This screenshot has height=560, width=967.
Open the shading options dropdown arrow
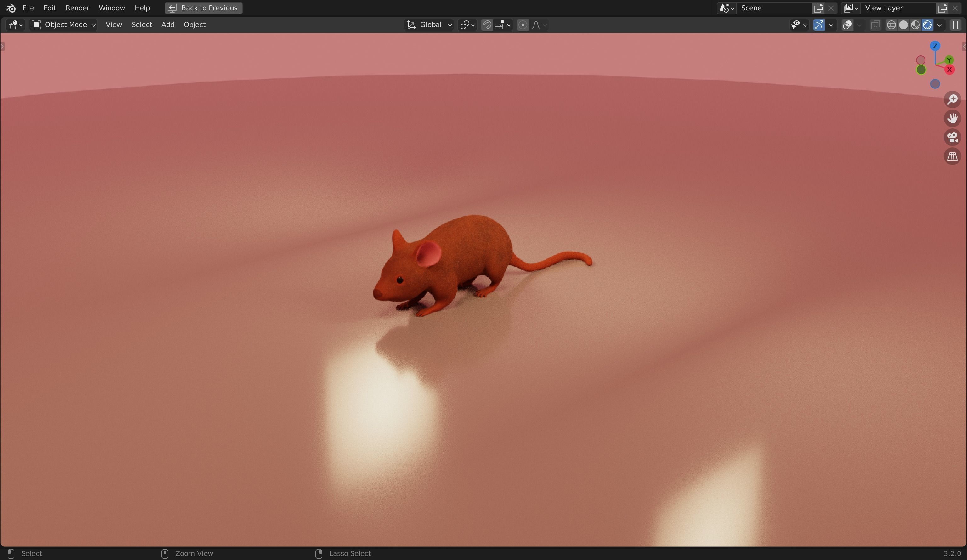(x=939, y=25)
